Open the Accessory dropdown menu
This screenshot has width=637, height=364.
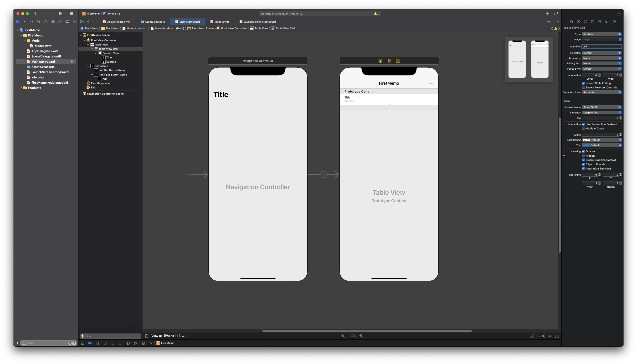[601, 58]
